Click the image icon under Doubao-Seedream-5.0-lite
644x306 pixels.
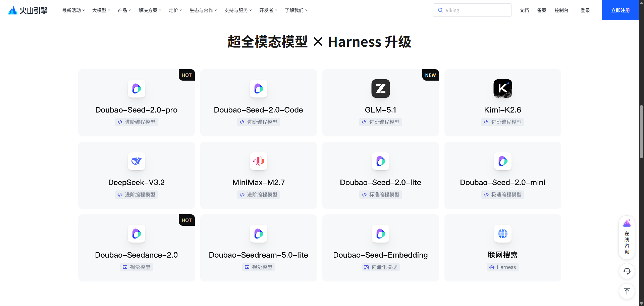point(247,267)
